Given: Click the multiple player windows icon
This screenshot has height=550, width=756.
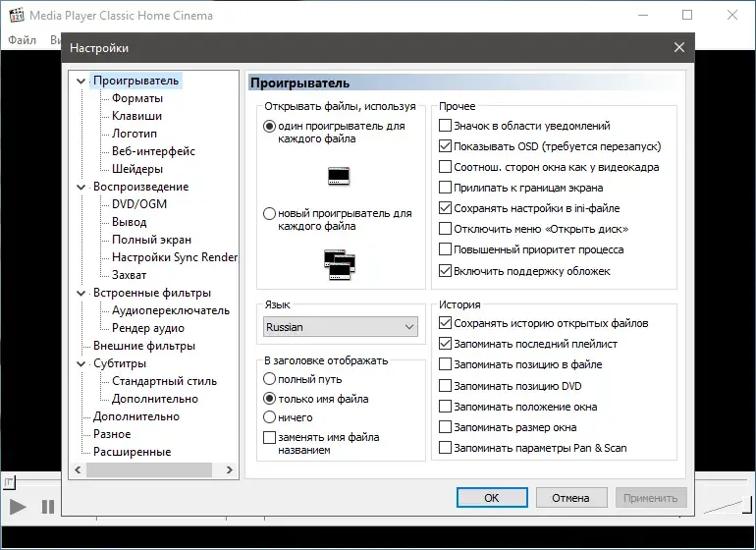Looking at the screenshot, I should click(x=340, y=265).
